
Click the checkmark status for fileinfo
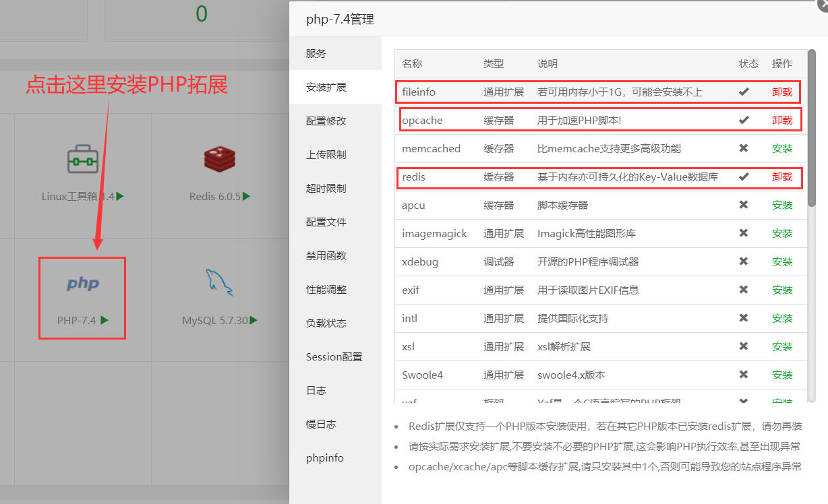pyautogui.click(x=744, y=92)
